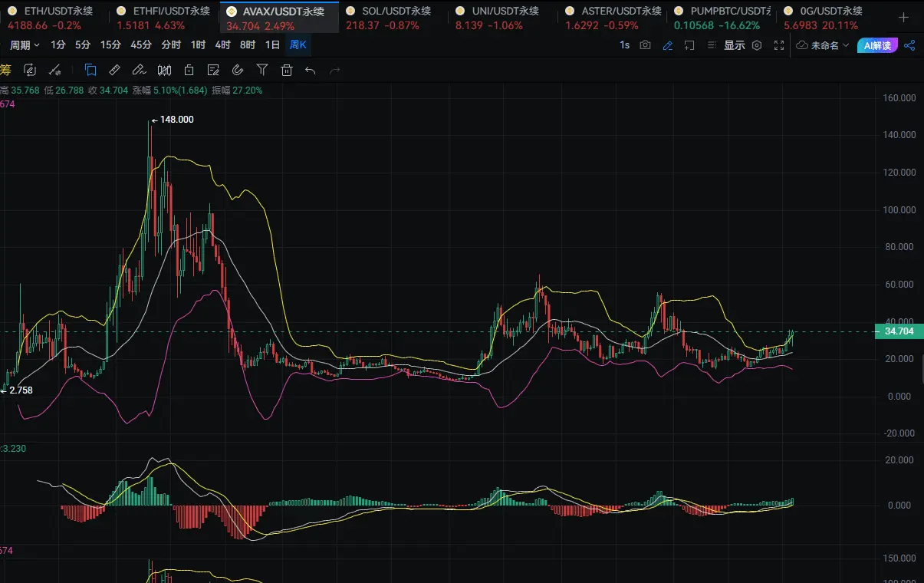Expand the 未命名 layout dropdown
924x583 pixels.
(823, 45)
